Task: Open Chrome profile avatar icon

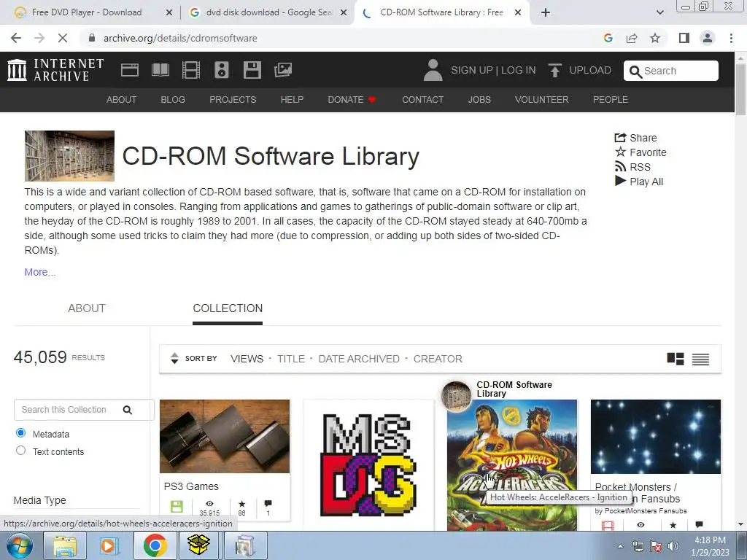Action: 708,38
